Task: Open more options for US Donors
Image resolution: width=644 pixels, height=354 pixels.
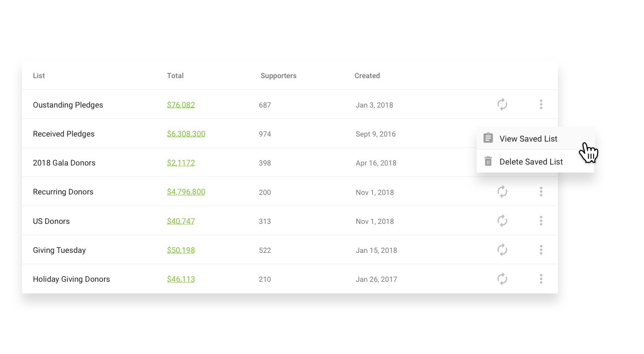Action: point(541,221)
